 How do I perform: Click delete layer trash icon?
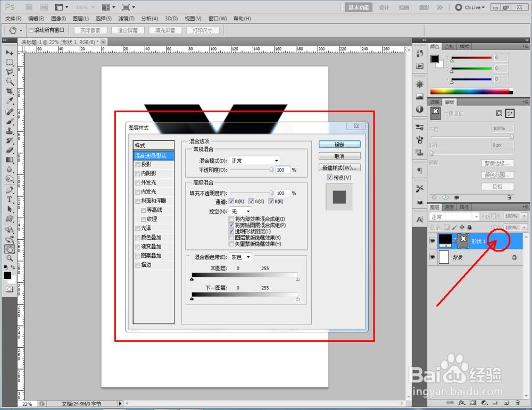(518, 403)
